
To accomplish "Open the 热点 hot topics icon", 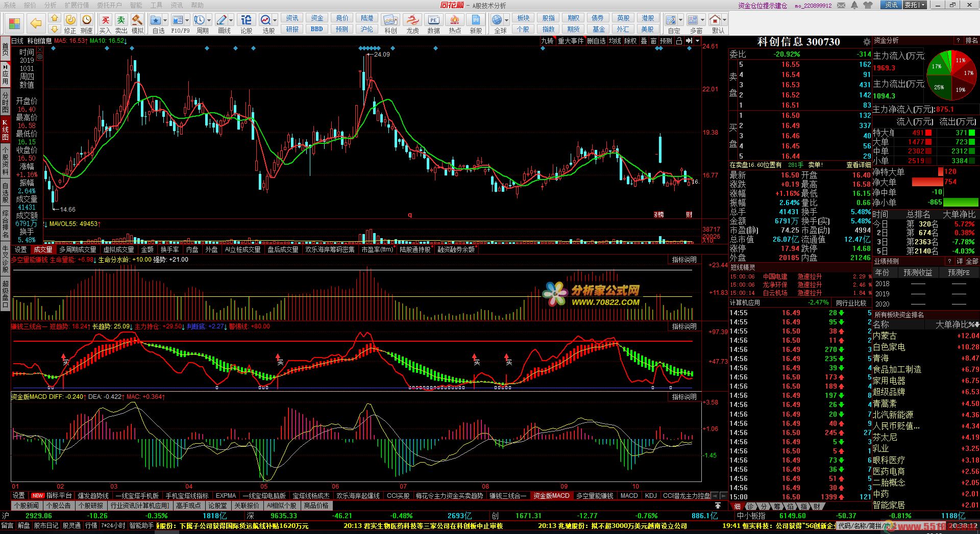I will click(x=454, y=23).
